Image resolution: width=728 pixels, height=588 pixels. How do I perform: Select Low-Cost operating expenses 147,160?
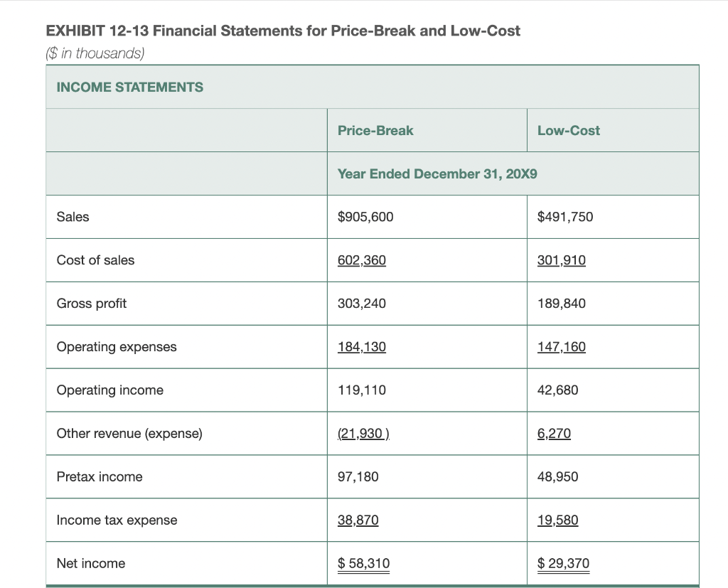point(562,347)
